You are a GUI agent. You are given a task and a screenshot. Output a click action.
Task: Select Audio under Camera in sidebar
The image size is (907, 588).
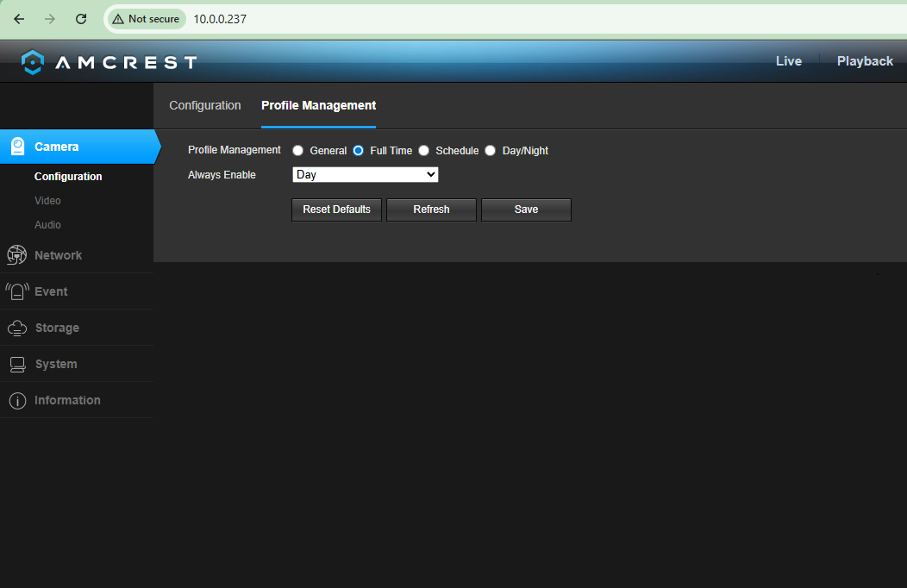click(47, 225)
